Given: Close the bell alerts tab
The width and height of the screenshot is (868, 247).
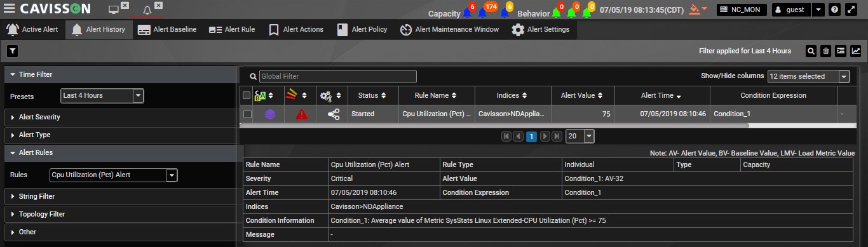Looking at the screenshot, I should click(158, 6).
